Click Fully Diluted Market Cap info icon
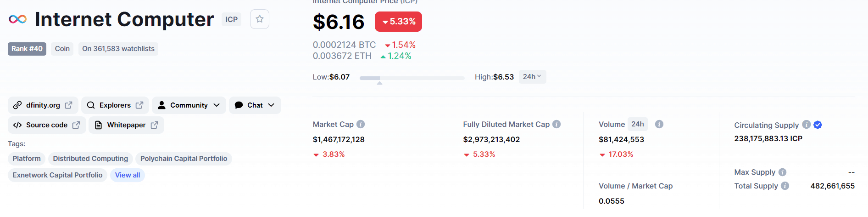 coord(556,124)
